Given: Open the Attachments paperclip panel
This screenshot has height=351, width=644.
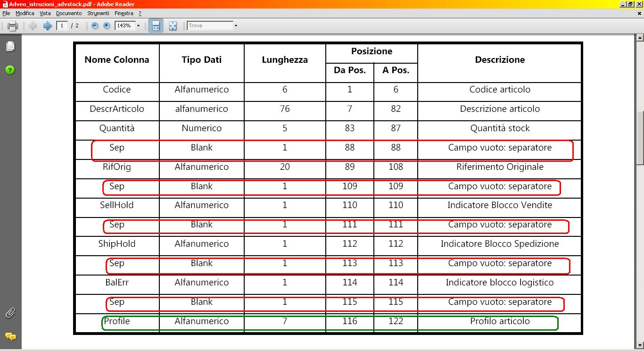Looking at the screenshot, I should tap(10, 313).
